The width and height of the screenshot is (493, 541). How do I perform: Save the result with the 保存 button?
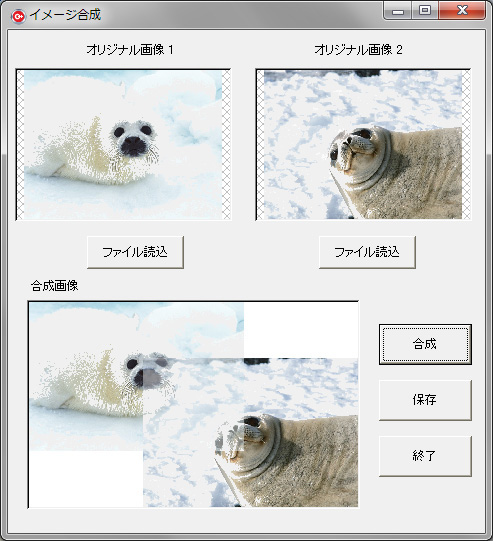click(x=425, y=400)
